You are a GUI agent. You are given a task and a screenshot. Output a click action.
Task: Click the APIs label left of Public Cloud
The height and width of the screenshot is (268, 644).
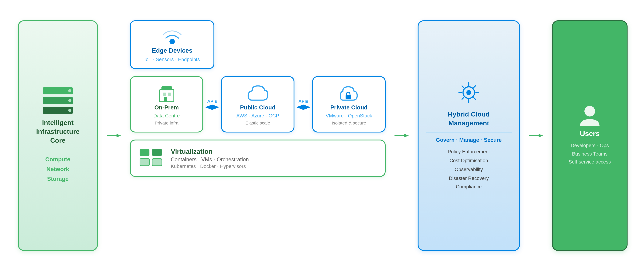[x=212, y=101]
